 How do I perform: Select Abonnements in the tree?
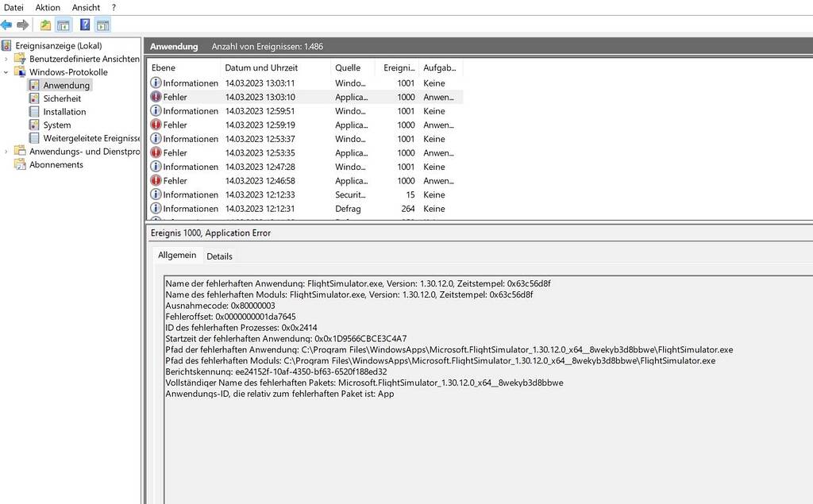56,164
